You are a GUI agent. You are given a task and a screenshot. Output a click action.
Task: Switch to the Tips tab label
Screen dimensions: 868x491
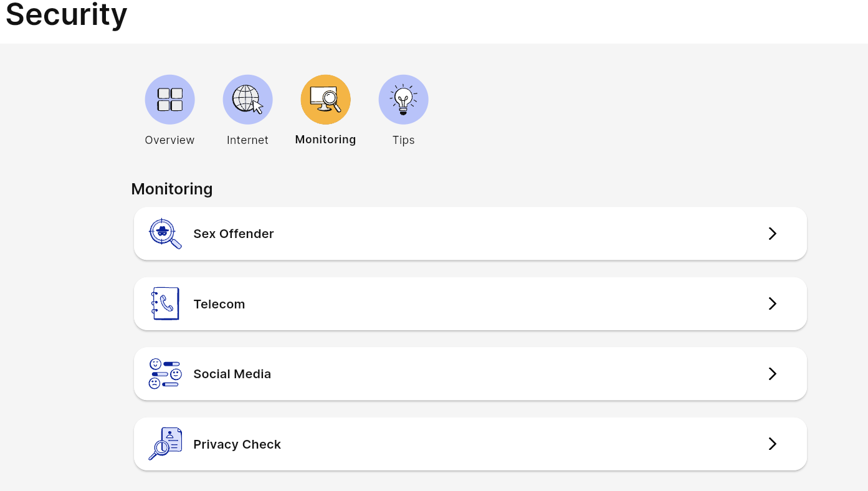click(403, 140)
